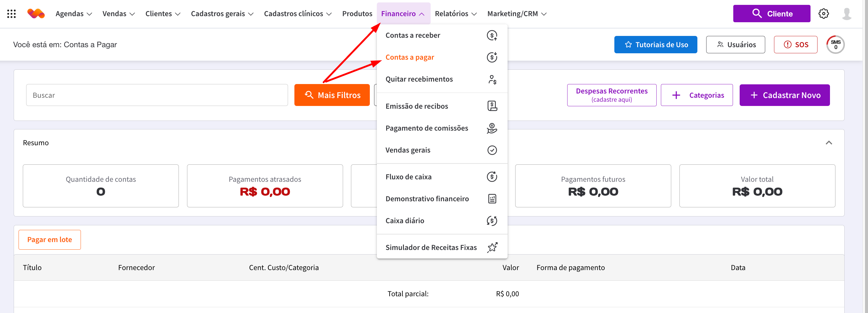The width and height of the screenshot is (868, 313).
Task: Click the Emissão de recibos receipt icon
Action: click(492, 106)
